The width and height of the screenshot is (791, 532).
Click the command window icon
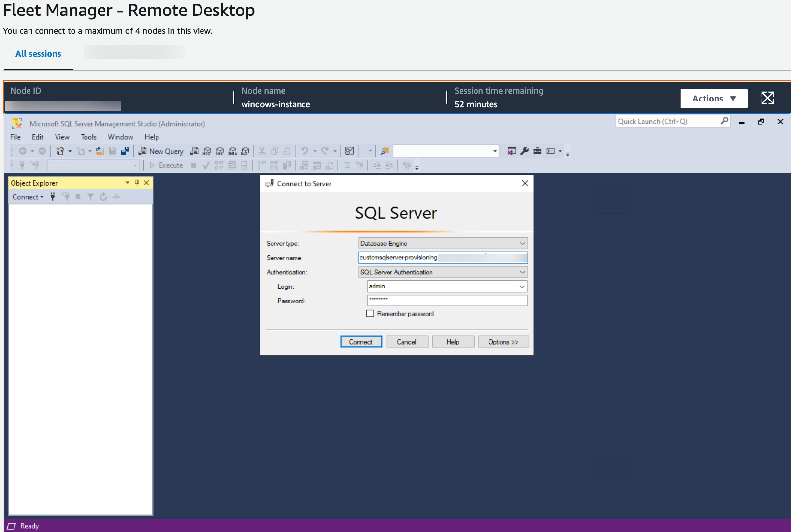click(x=550, y=151)
